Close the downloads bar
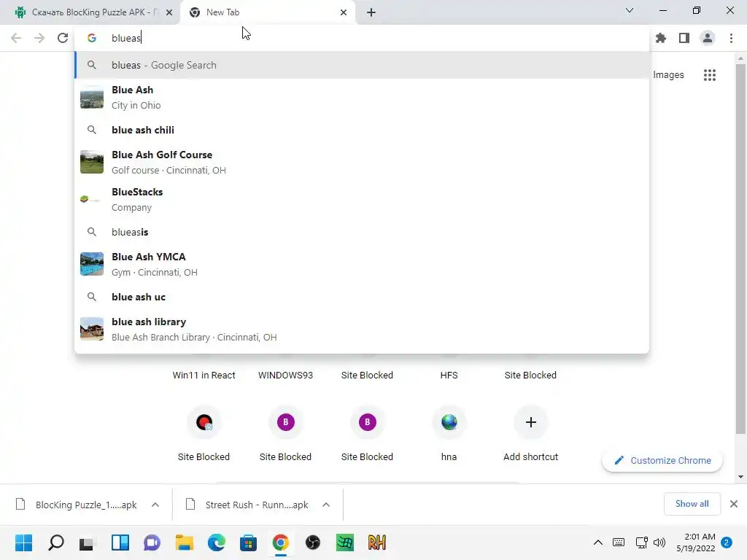Viewport: 747px width, 560px height. pyautogui.click(x=734, y=504)
